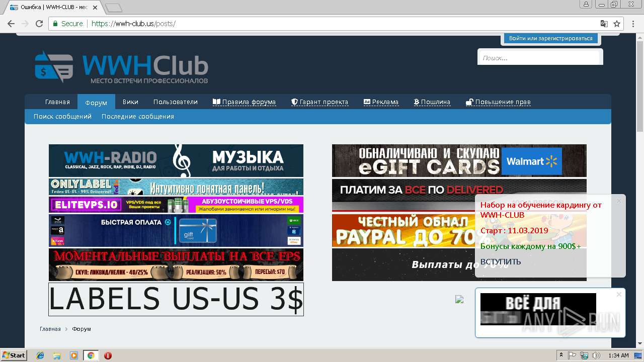Image resolution: width=644 pixels, height=362 pixels.
Task: Click the Chrome user profile icon
Action: coord(586,4)
